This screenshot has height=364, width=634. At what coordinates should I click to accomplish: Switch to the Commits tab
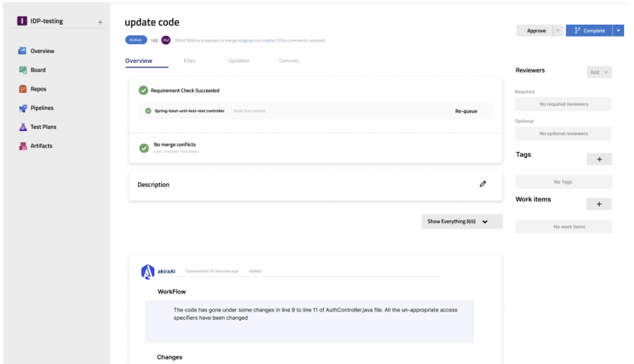(x=289, y=61)
